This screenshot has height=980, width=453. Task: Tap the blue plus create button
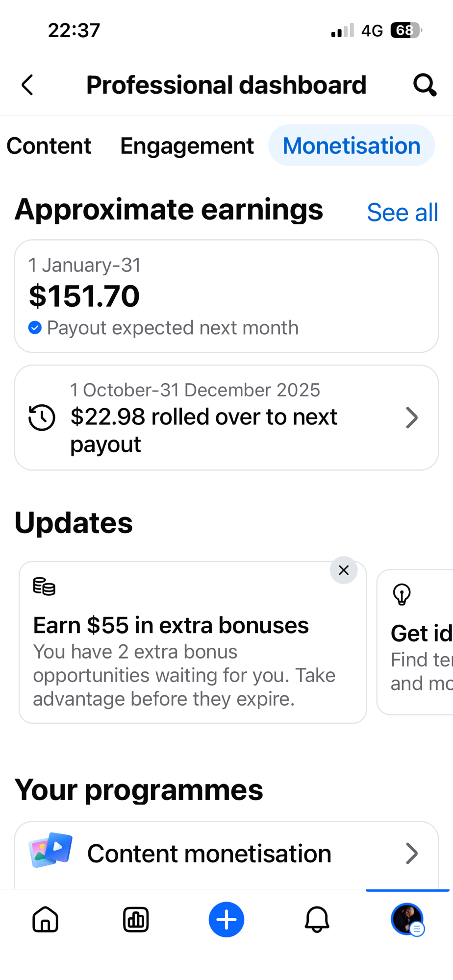pyautogui.click(x=226, y=919)
